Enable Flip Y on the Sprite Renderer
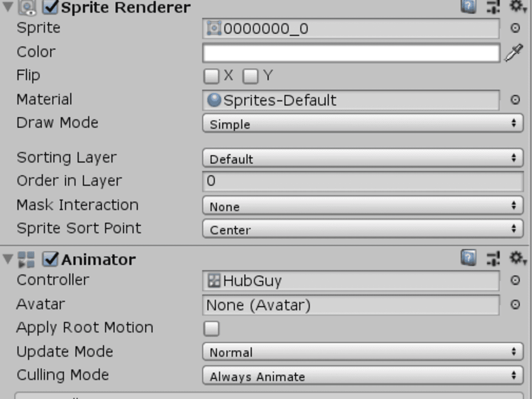Screen dimensions: 532x399 pos(250,76)
